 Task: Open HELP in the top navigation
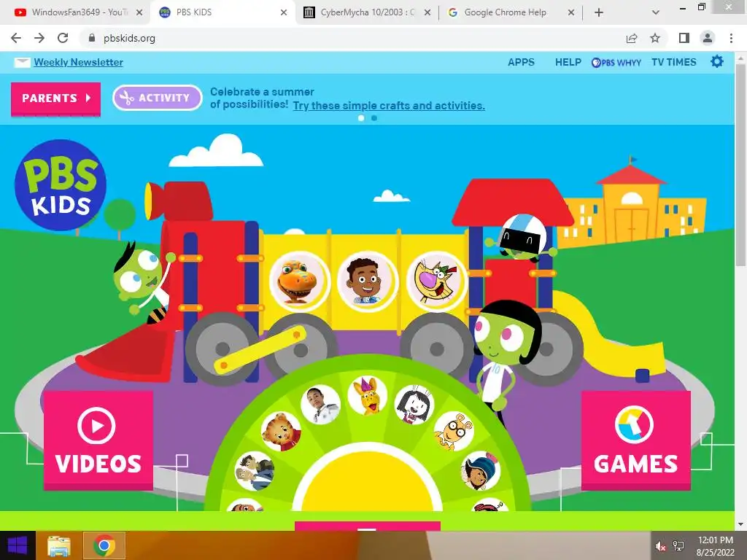coord(568,63)
